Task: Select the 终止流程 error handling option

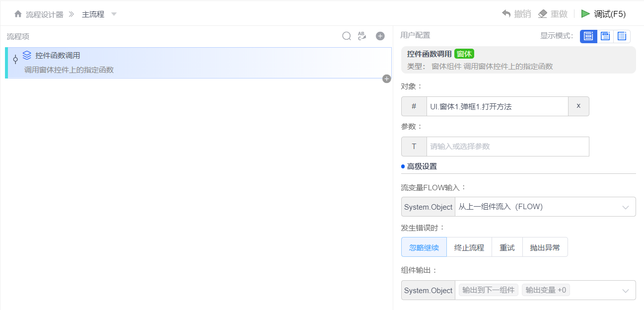Action: [469, 247]
